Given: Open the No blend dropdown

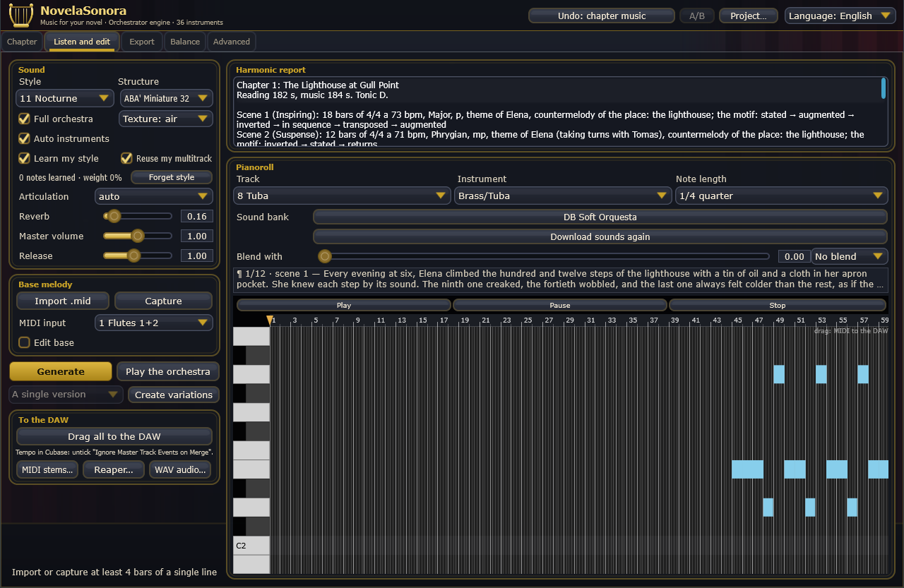Looking at the screenshot, I should (x=850, y=256).
